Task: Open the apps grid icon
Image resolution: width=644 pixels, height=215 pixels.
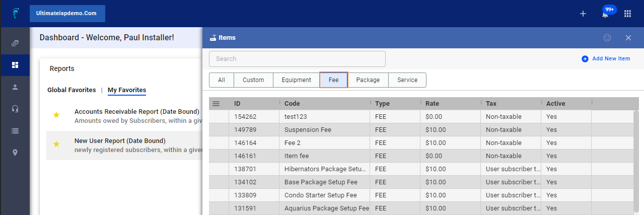Action: tap(628, 14)
